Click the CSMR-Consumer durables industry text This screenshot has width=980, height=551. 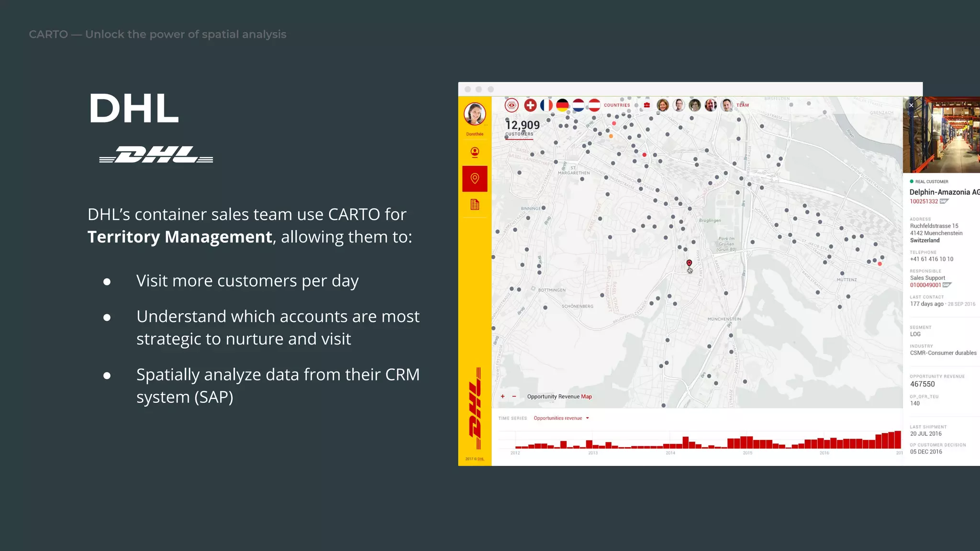point(943,353)
